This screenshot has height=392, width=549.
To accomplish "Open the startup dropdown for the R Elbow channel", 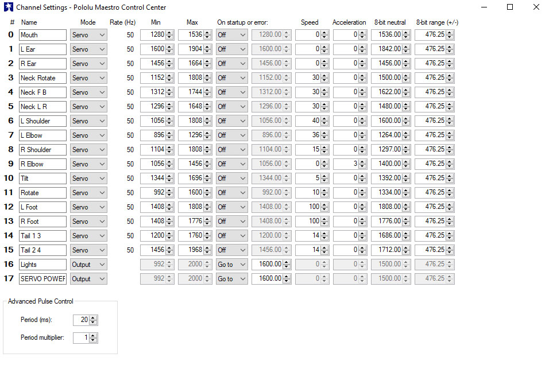I will point(231,164).
